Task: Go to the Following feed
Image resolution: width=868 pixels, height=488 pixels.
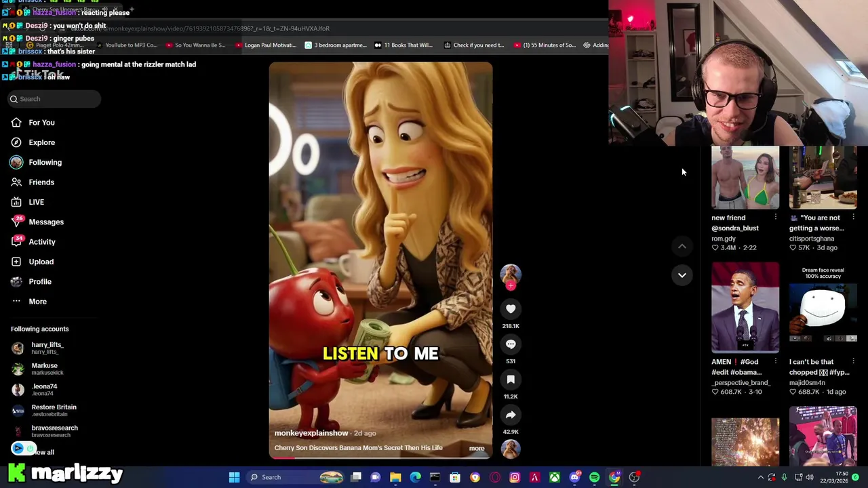Action: 36,163
